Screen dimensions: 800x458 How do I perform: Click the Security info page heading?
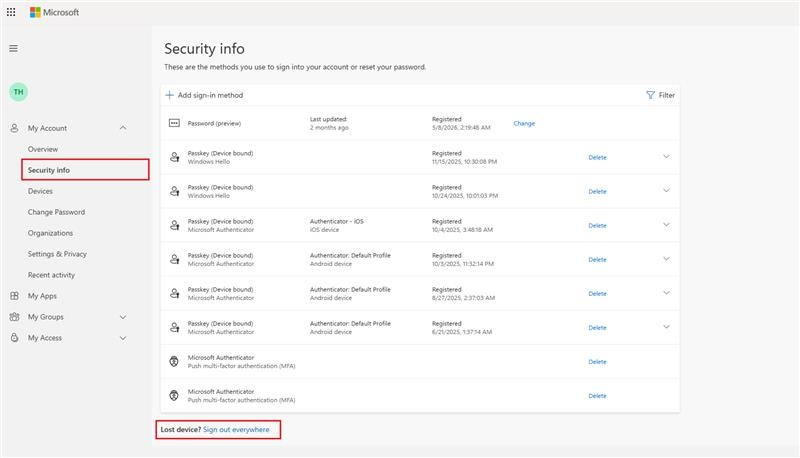click(x=204, y=48)
